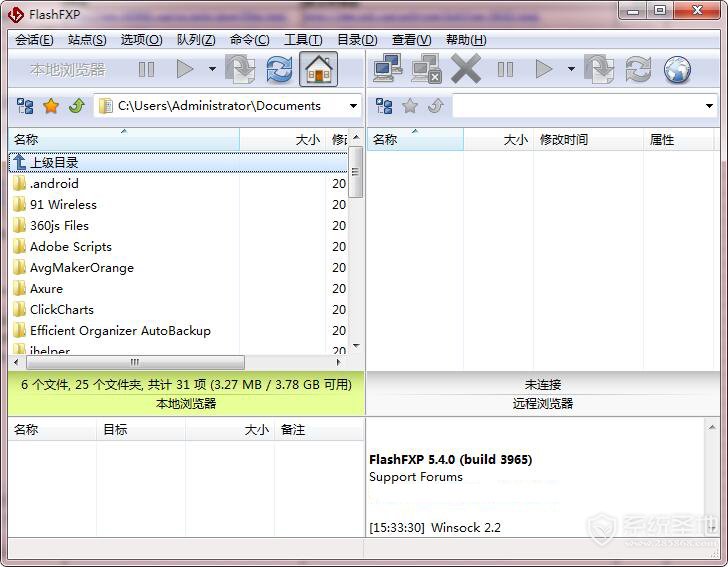Select the AvgMakerOrange folder
Screen dimensions: 728x567
click(178, 267)
